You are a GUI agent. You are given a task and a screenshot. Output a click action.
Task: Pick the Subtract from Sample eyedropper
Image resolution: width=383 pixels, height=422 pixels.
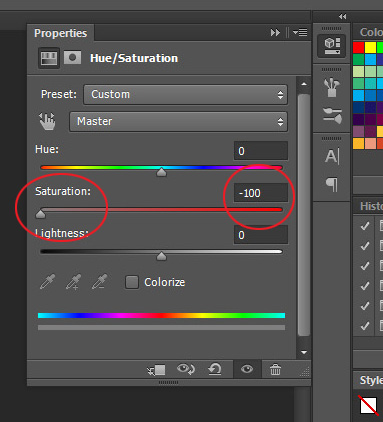pyautogui.click(x=100, y=282)
